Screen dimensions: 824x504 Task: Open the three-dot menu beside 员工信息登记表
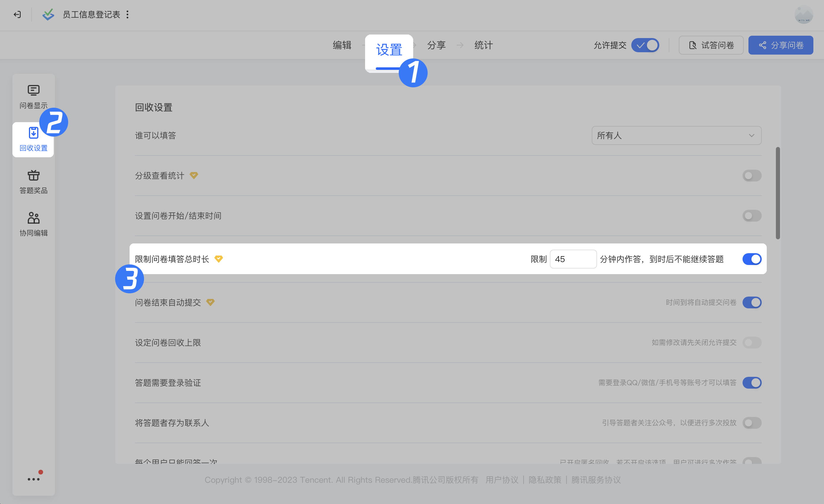click(x=127, y=14)
